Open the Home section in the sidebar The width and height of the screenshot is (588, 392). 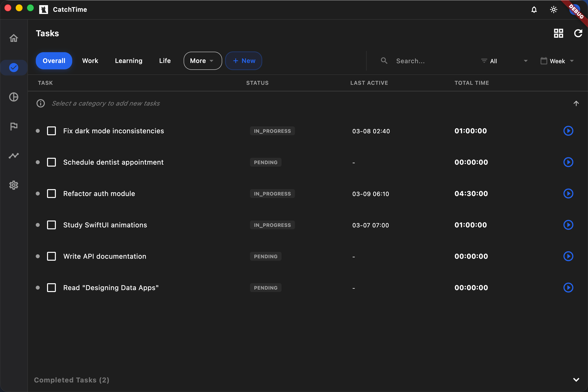[x=14, y=38]
